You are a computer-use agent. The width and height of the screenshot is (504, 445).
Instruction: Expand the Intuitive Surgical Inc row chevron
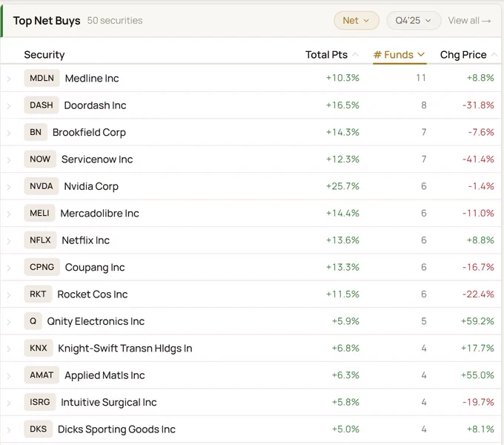(x=9, y=403)
